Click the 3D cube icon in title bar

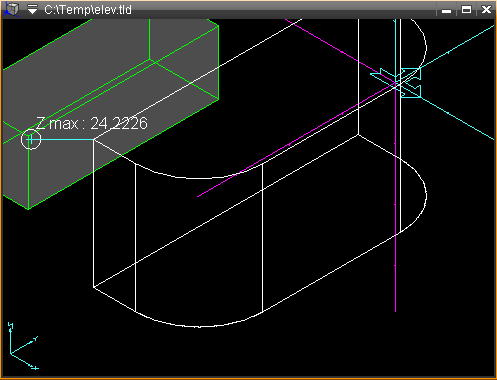[11, 9]
